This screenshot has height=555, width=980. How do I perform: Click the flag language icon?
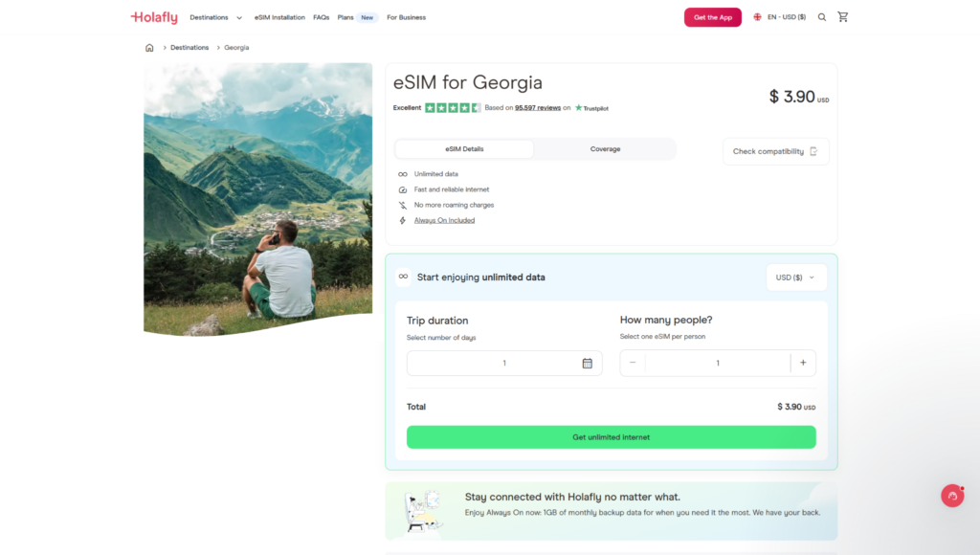tap(757, 17)
